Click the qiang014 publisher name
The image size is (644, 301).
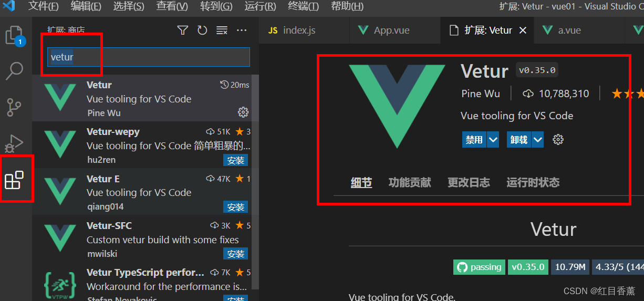pyautogui.click(x=106, y=206)
